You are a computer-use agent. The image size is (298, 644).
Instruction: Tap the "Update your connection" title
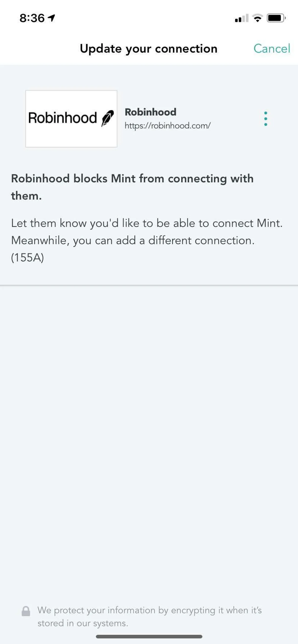point(149,49)
